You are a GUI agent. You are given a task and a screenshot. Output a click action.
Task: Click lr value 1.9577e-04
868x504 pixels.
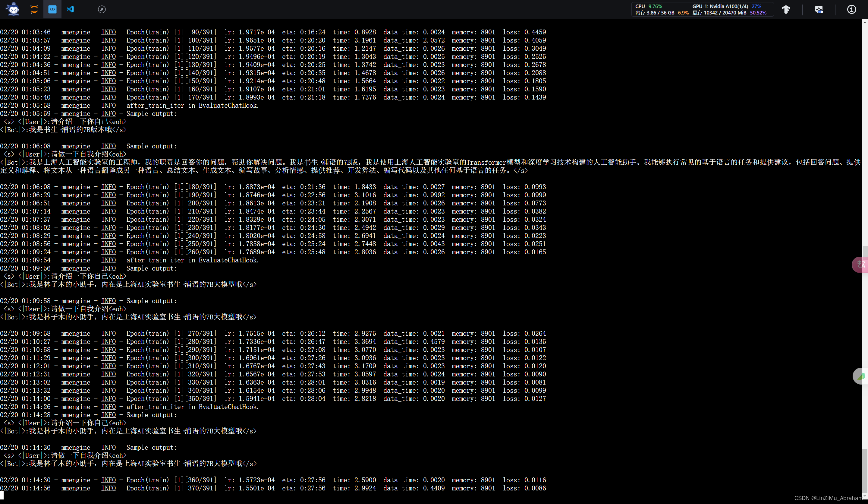(x=257, y=49)
